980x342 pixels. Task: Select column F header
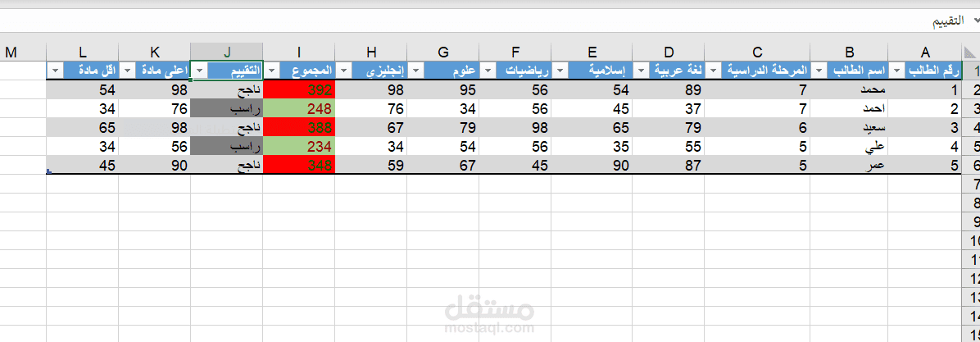(515, 52)
